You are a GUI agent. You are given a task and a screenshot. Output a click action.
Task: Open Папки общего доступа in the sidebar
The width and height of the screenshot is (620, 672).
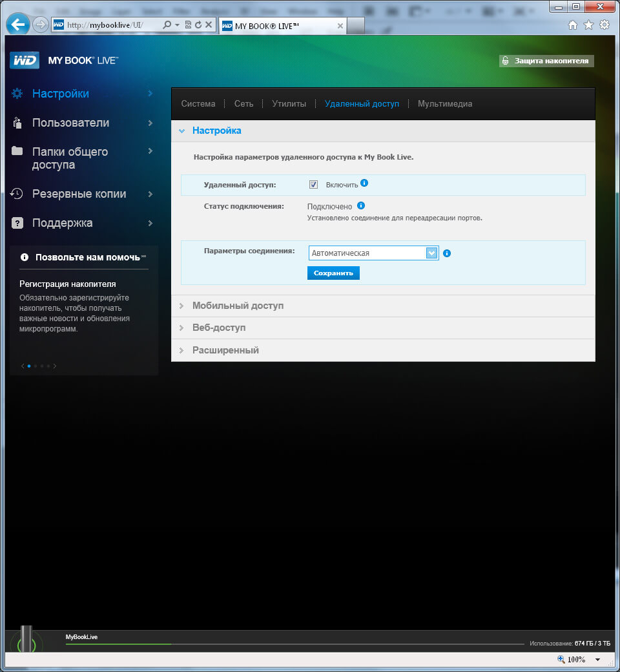point(82,158)
